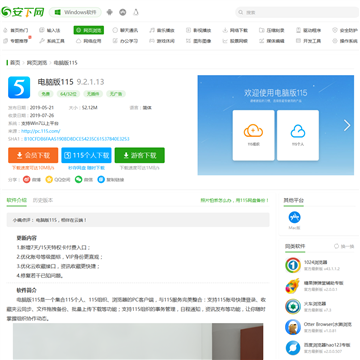Viewport: 360px width, 360px height.
Task: Select the Windows软件 platform button
Action: pyautogui.click(x=75, y=12)
